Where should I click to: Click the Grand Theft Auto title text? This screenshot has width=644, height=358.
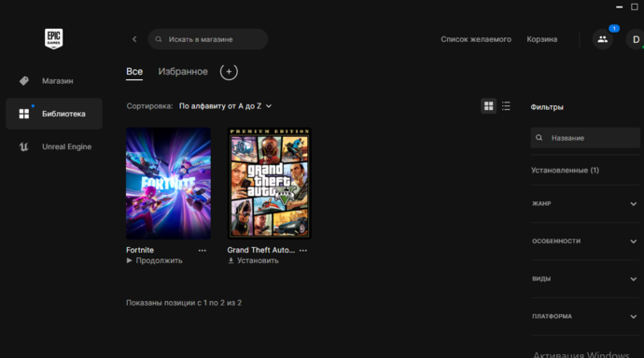point(260,250)
